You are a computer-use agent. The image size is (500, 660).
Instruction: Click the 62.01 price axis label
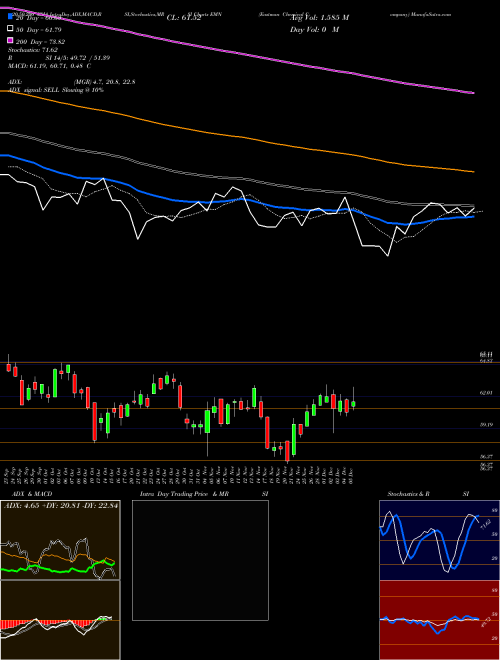coord(486,392)
